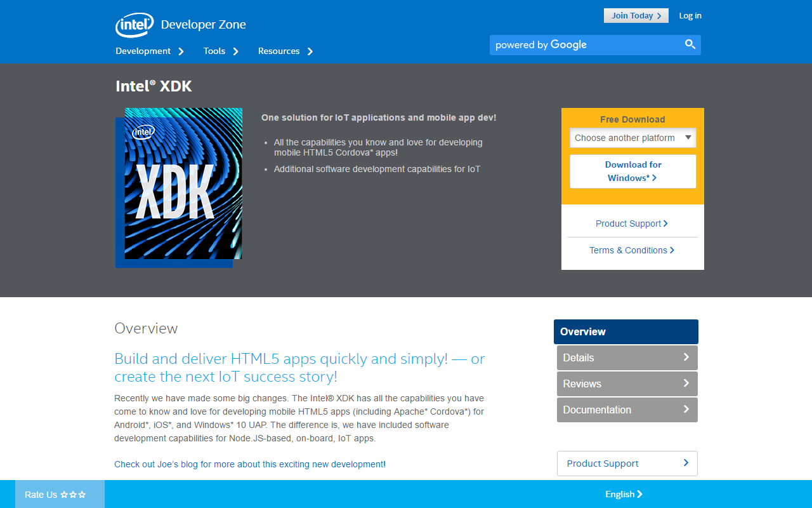
Task: Select the Overview tab
Action: click(626, 331)
